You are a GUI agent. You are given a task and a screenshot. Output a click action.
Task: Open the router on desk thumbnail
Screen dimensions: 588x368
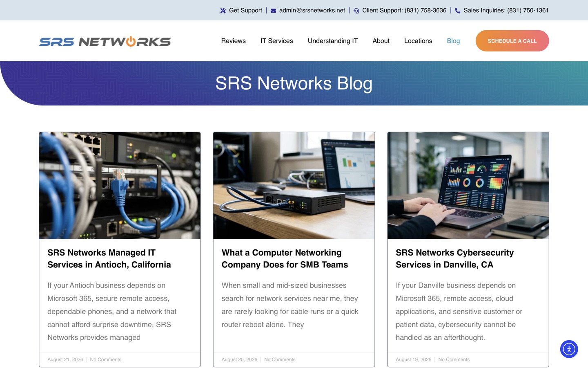pyautogui.click(x=294, y=185)
